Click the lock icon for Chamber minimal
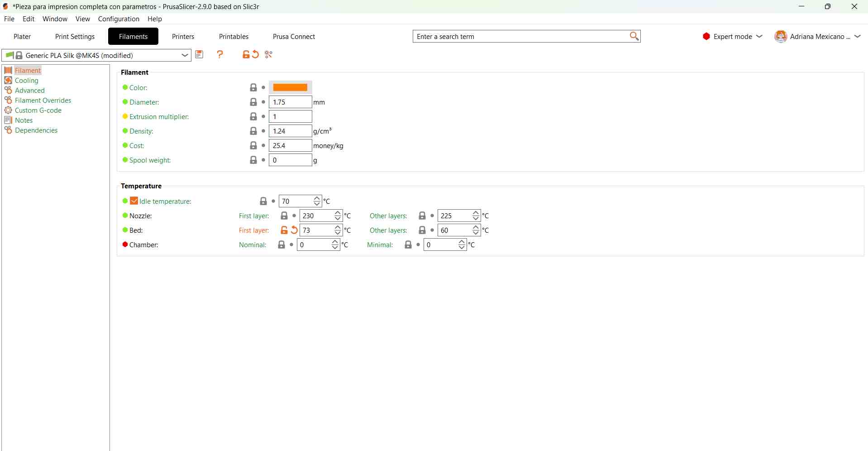This screenshot has width=868, height=451. [x=409, y=245]
